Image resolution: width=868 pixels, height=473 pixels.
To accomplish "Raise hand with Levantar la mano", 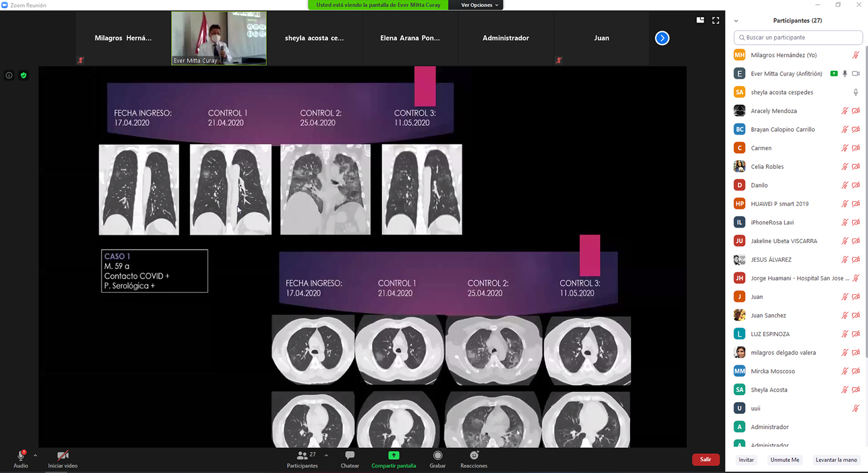I will coord(836,460).
